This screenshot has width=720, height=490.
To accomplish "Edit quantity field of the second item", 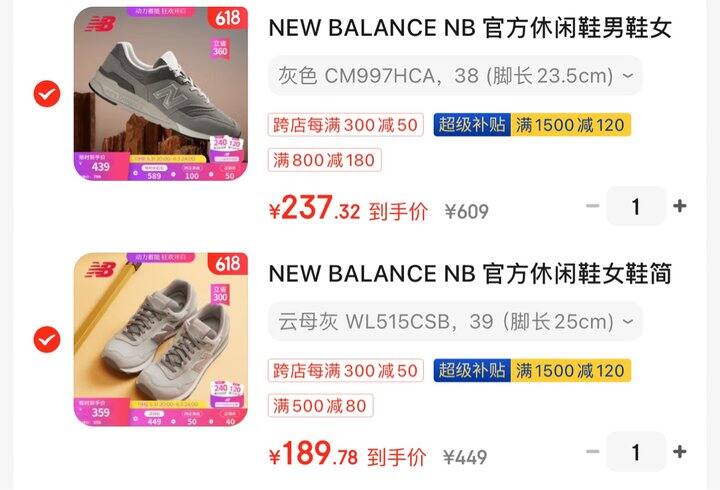I will [636, 452].
